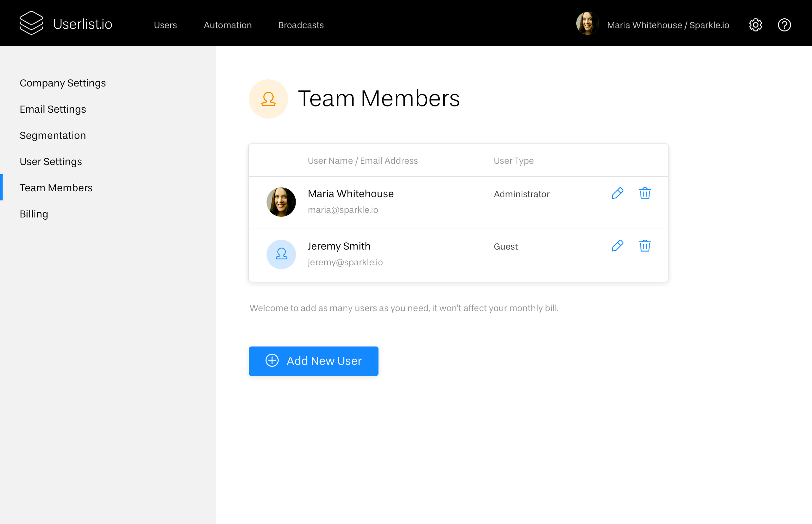This screenshot has width=812, height=524.
Task: Open Company Settings
Action: (63, 83)
